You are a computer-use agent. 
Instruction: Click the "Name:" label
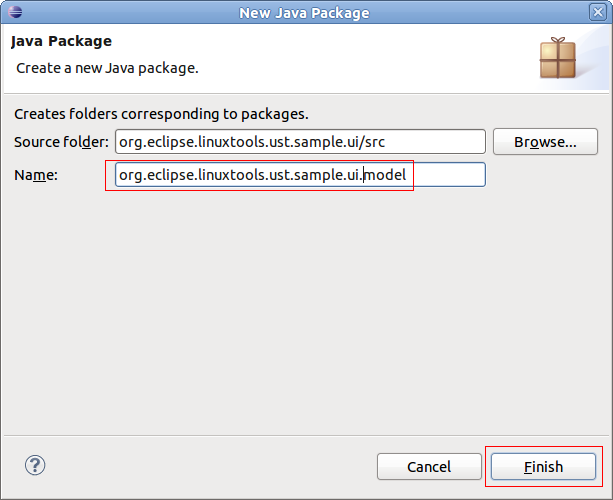[36, 175]
